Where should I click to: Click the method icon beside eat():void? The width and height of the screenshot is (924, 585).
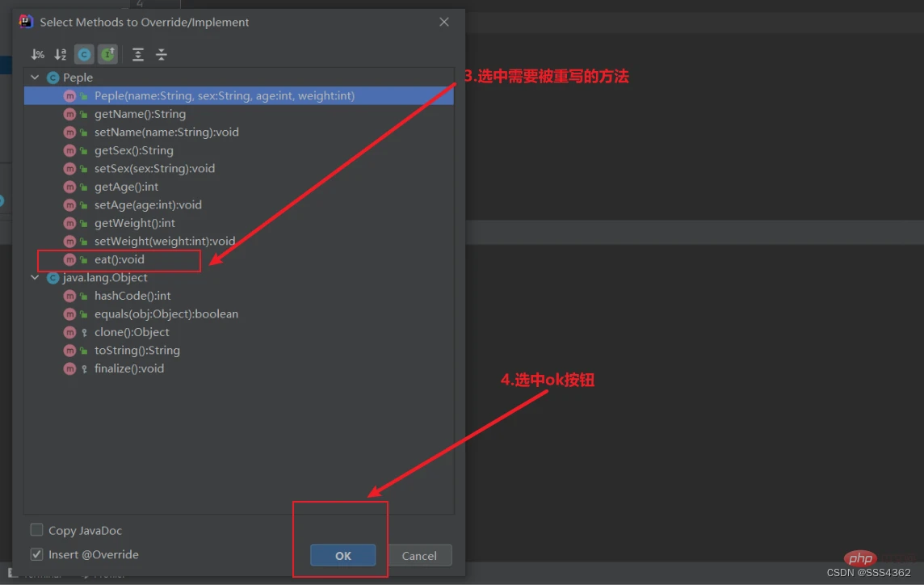pos(69,259)
